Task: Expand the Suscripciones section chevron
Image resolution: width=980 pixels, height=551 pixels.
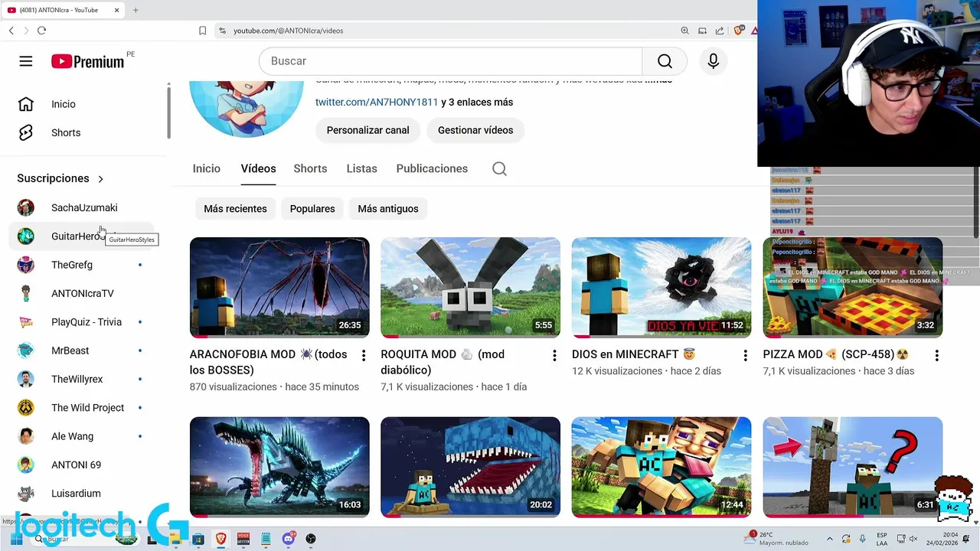Action: (100, 179)
